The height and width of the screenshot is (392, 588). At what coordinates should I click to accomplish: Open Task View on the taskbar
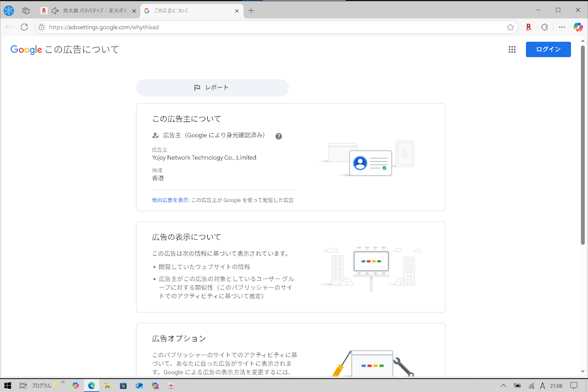[23, 386]
